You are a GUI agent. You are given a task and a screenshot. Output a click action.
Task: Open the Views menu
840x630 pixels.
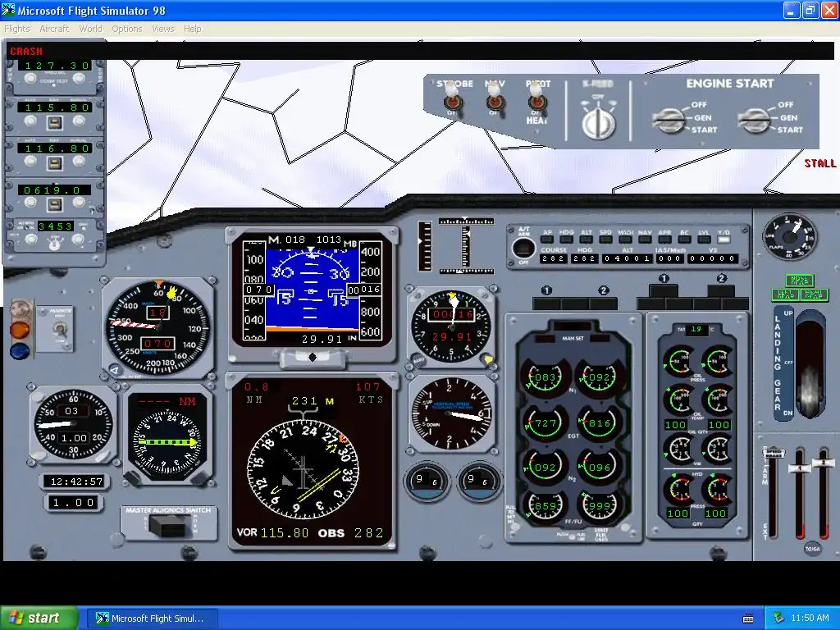(x=163, y=29)
